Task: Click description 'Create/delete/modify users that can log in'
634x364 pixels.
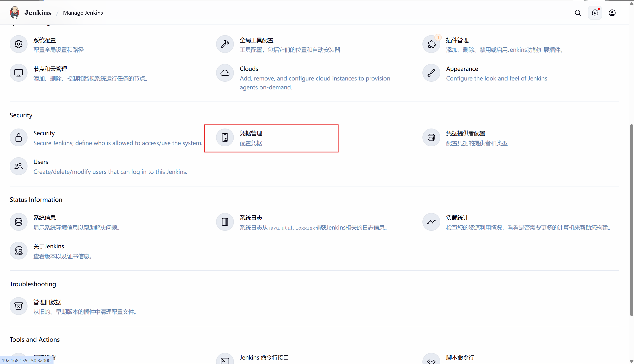Action: [110, 172]
